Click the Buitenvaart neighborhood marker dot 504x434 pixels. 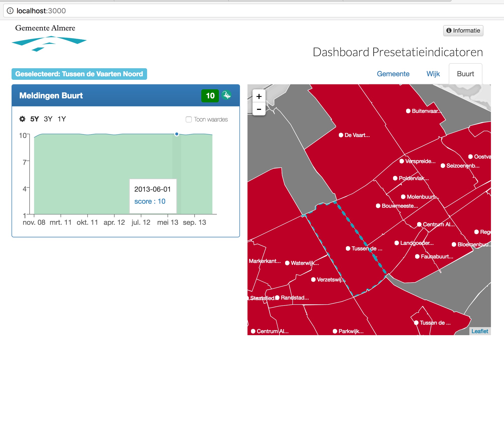[x=408, y=111]
